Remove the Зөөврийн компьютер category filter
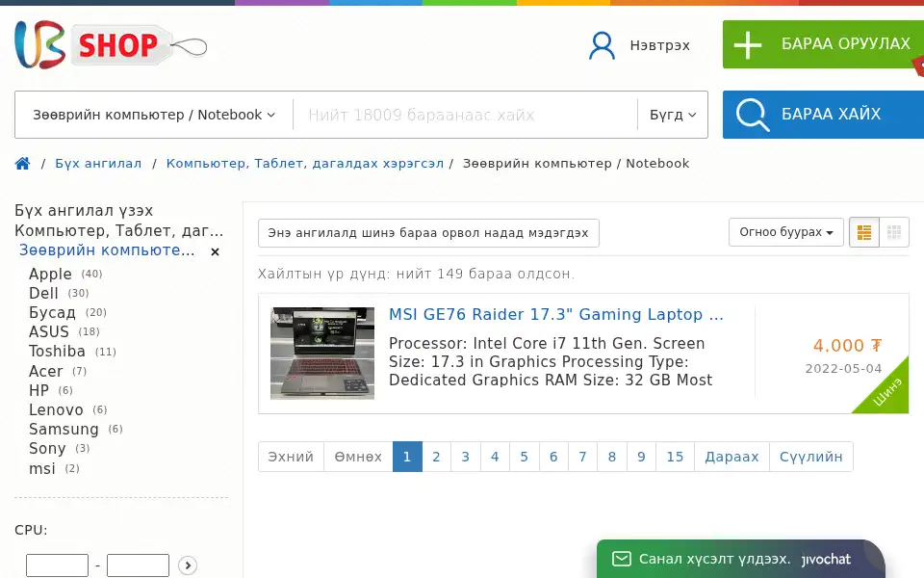Viewport: 924px width, 578px height. click(215, 251)
